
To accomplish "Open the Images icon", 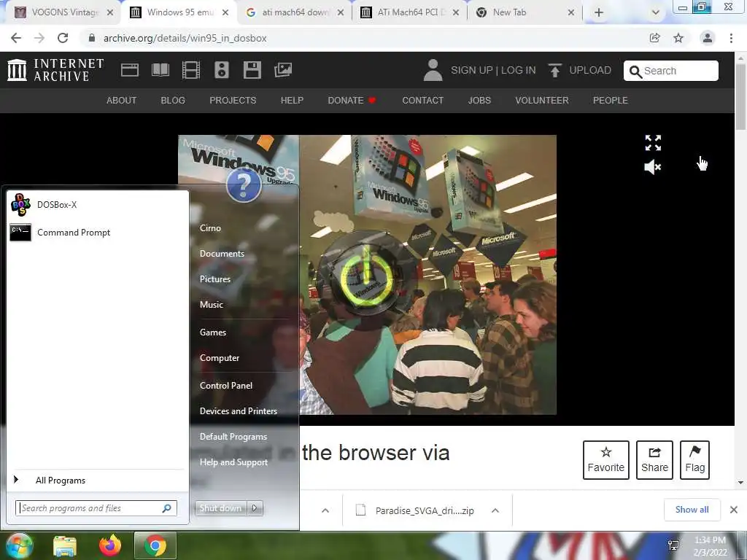I will 282,71.
